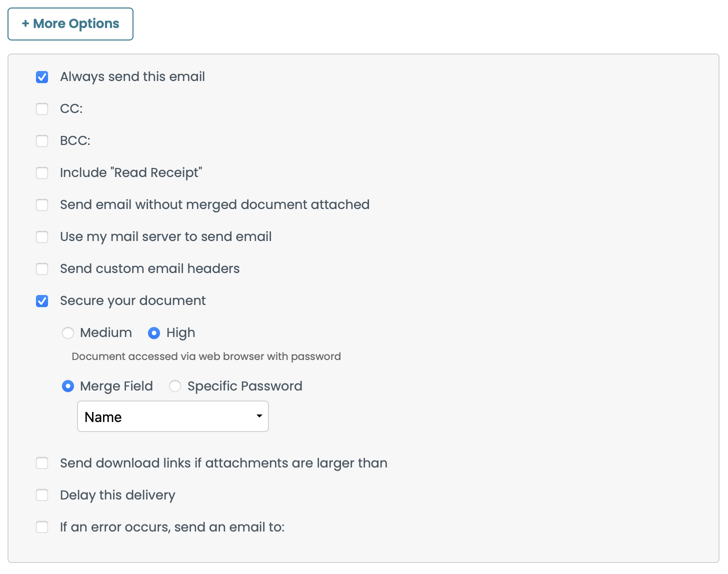Viewport: 728px width, 574px height.
Task: Enable Delay this delivery
Action: click(x=42, y=495)
